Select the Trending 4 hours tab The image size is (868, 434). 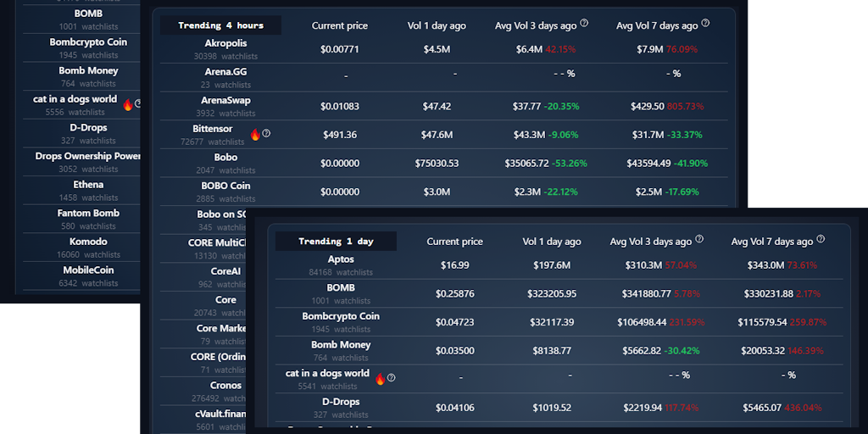(x=221, y=25)
